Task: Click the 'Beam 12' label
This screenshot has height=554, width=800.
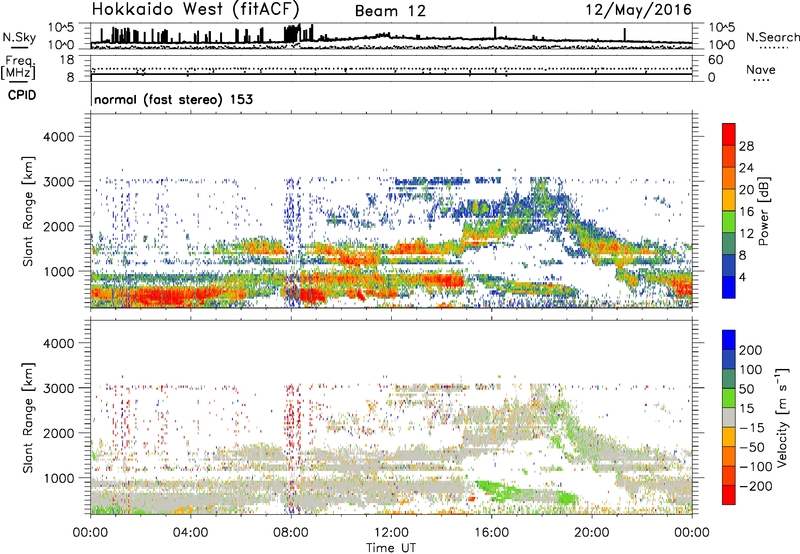Action: tap(390, 11)
